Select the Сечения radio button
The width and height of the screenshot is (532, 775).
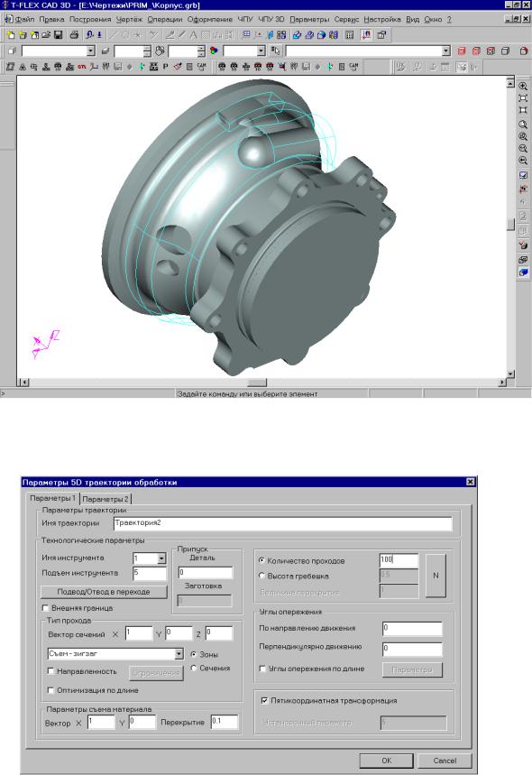[194, 668]
